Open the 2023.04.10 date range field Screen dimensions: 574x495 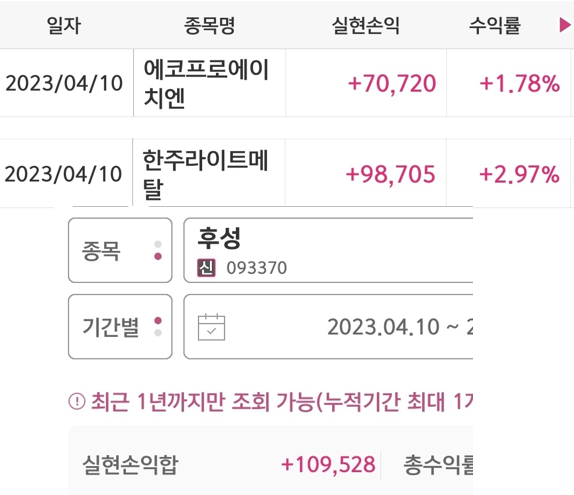tap(328, 327)
